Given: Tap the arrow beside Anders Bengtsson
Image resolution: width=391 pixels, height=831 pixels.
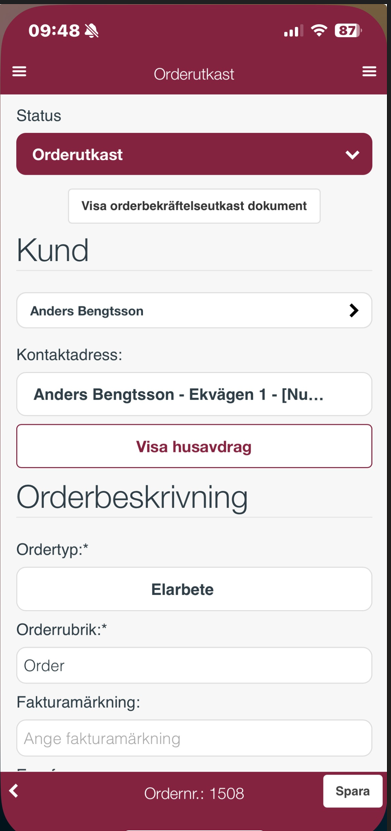Looking at the screenshot, I should [x=354, y=311].
